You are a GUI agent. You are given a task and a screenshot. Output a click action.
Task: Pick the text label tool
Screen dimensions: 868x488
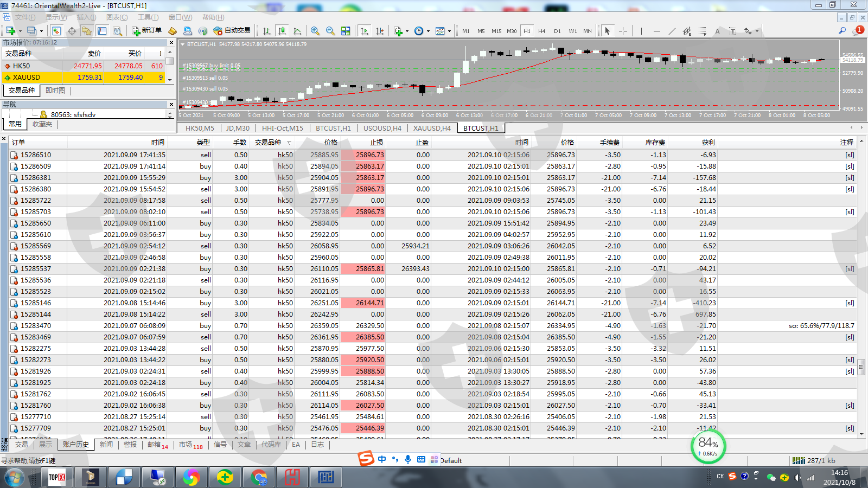click(717, 31)
